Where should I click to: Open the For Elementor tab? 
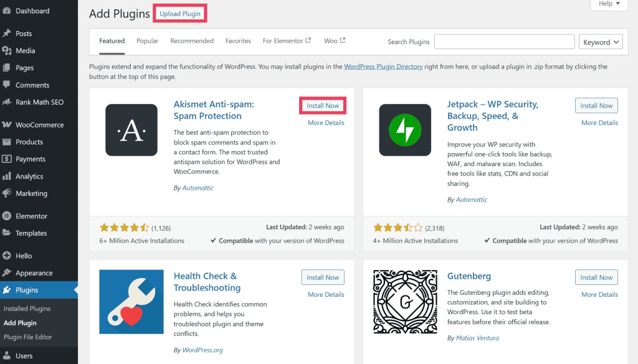coord(287,41)
